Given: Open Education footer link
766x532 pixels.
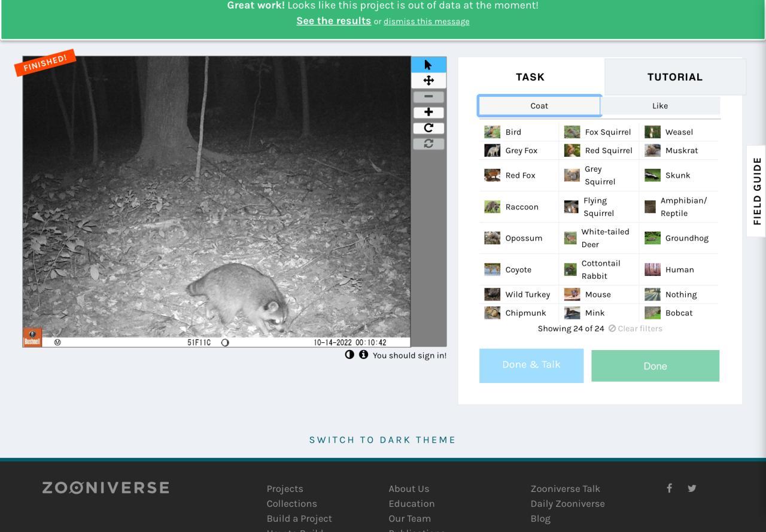Looking at the screenshot, I should click(412, 504).
